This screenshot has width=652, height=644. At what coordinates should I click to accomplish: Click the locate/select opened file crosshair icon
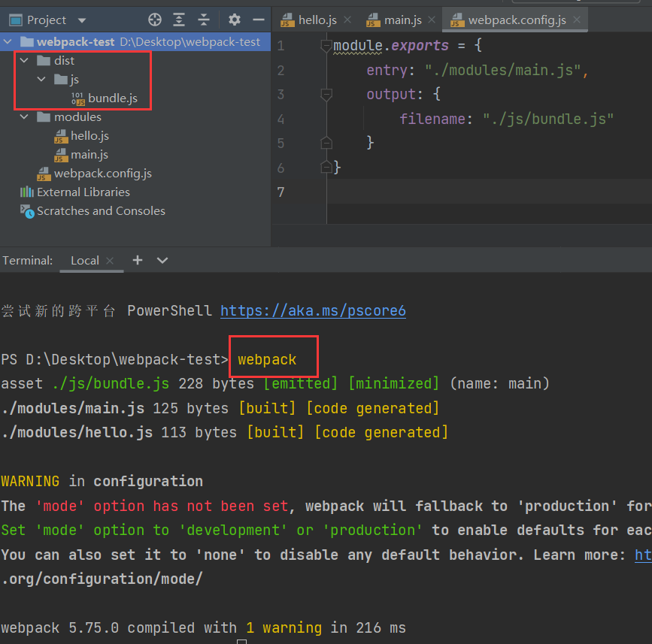click(x=155, y=20)
